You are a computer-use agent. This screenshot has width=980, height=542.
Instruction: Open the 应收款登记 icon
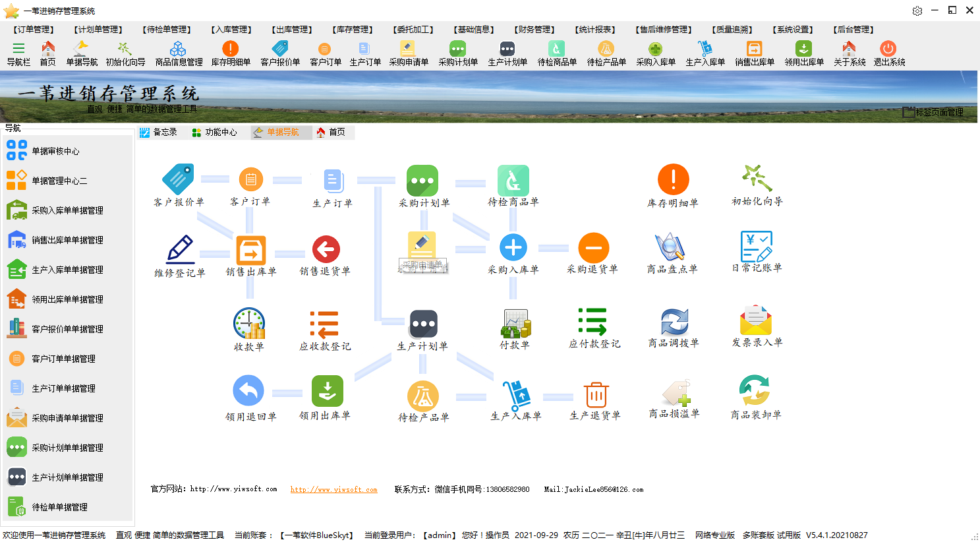point(325,324)
